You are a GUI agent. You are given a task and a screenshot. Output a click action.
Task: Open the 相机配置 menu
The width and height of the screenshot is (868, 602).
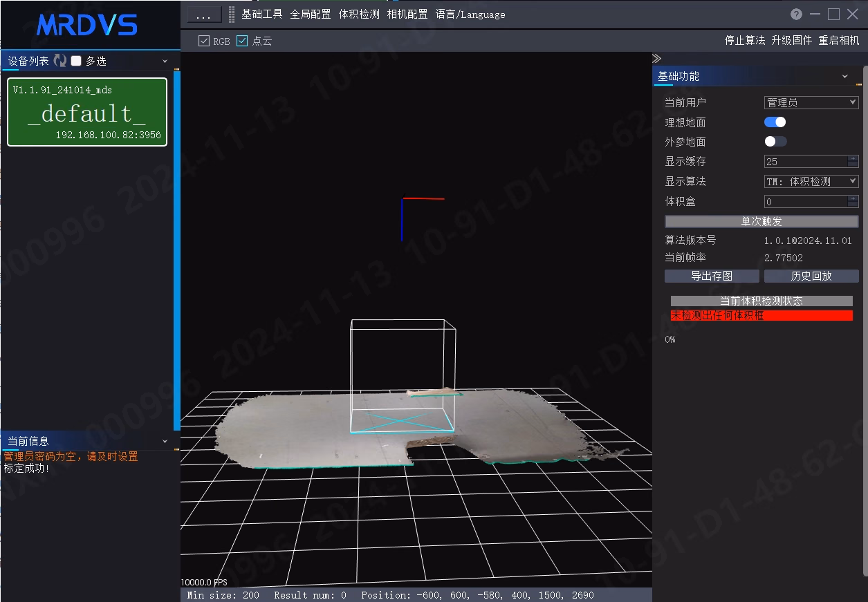[x=407, y=14]
